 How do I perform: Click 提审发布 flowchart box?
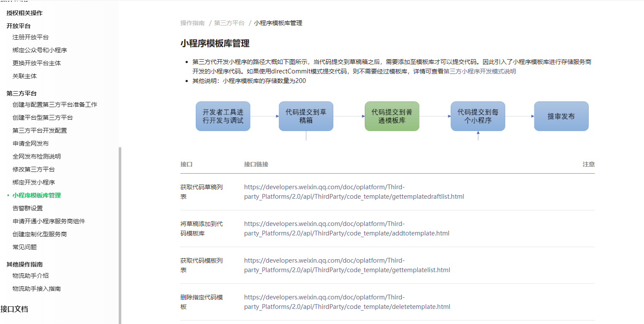(561, 116)
